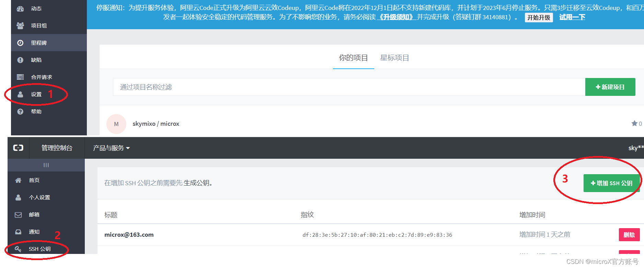
Task: Click the 新建项目 button
Action: (610, 87)
